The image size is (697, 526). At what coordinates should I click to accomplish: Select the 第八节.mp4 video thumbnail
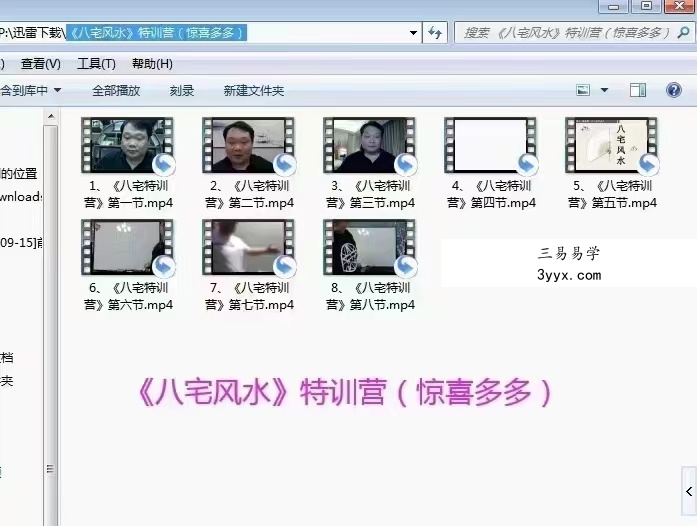tap(369, 247)
